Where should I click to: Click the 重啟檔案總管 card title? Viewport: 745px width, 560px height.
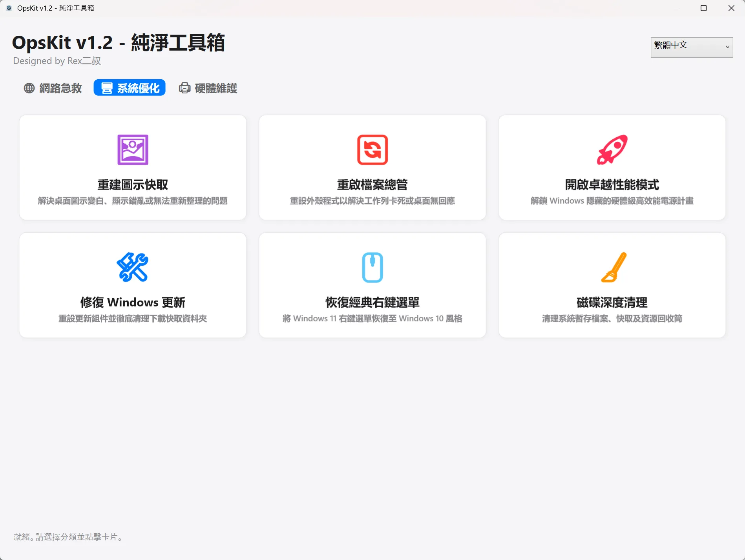(x=372, y=184)
